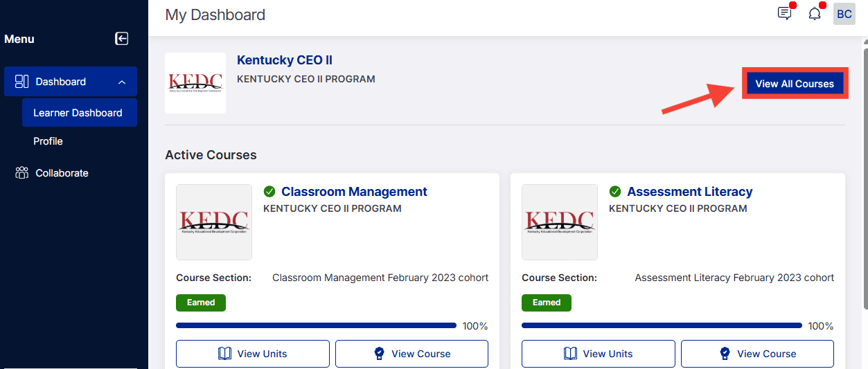Open the Kentucky CEO II title link
The height and width of the screenshot is (369, 868).
coord(285,60)
